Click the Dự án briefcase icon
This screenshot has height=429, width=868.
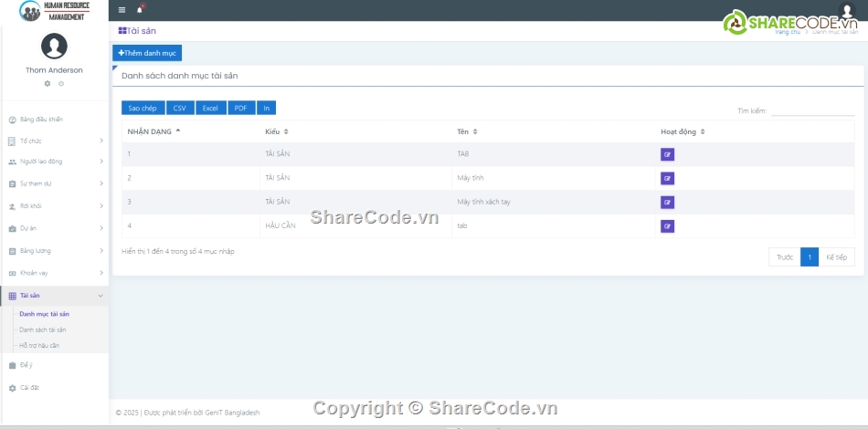pos(12,229)
